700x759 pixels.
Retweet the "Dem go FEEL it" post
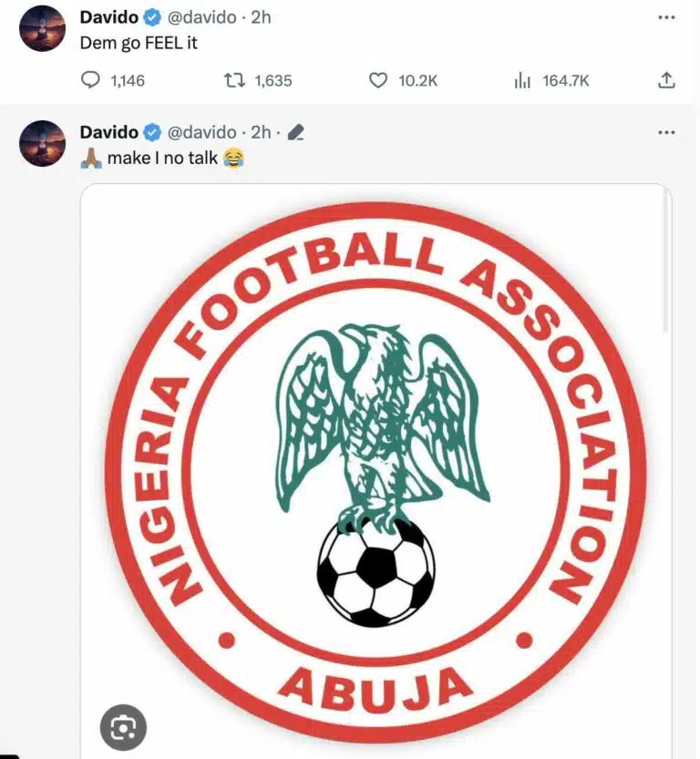pos(234,81)
